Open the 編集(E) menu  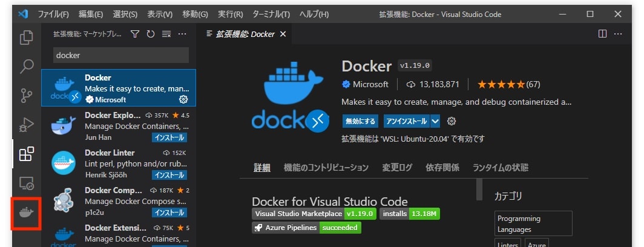pos(91,15)
